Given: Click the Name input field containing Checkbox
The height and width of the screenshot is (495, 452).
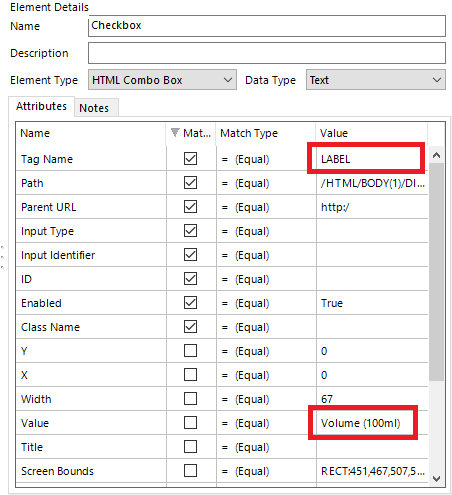Looking at the screenshot, I should click(x=267, y=26).
